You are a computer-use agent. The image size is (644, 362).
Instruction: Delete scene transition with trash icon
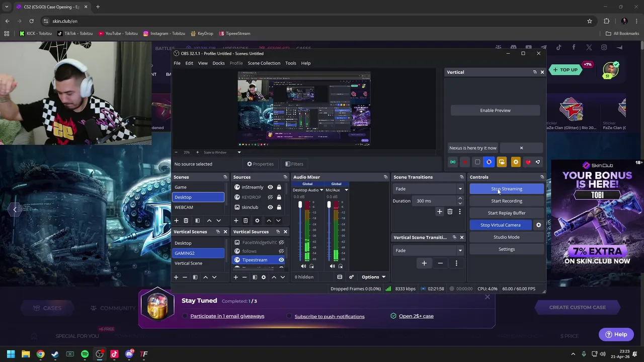tap(450, 212)
